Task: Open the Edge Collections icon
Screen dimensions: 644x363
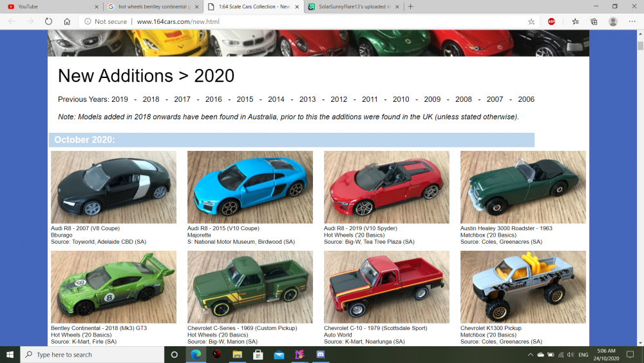Action: click(594, 21)
